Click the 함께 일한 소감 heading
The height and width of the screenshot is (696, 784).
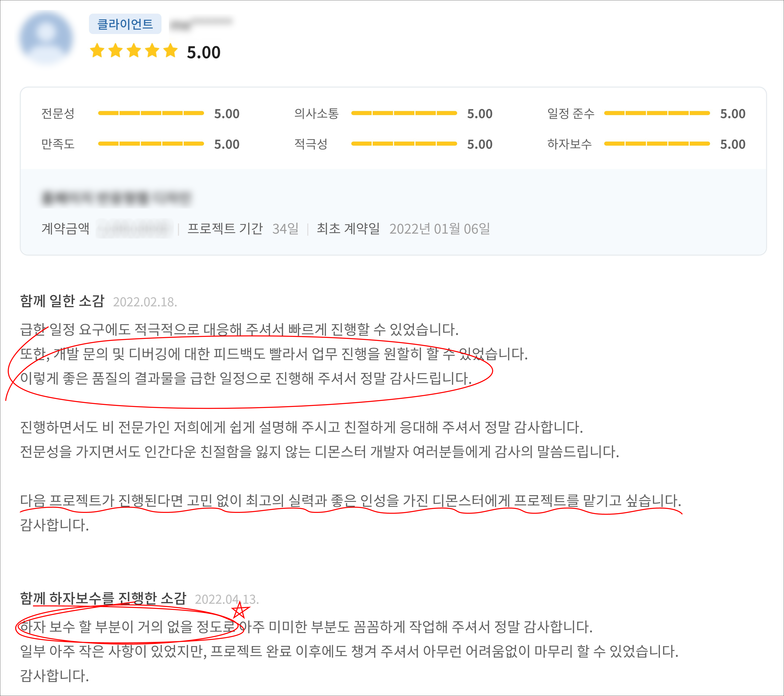[x=62, y=301]
